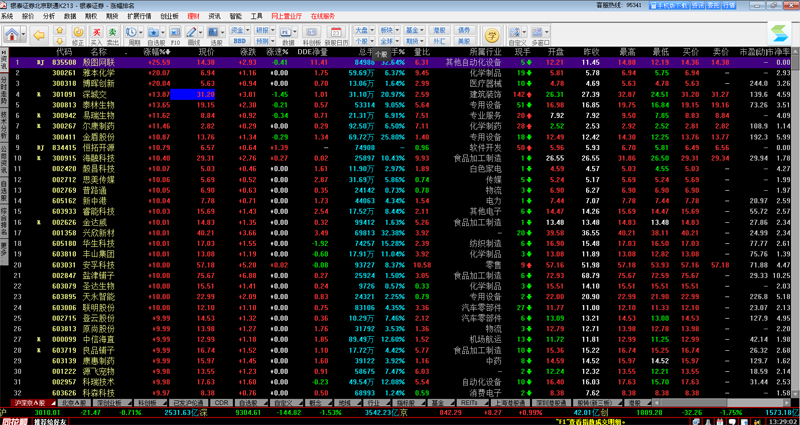
Task: Click the BBD button in toolbar
Action: pos(240,41)
